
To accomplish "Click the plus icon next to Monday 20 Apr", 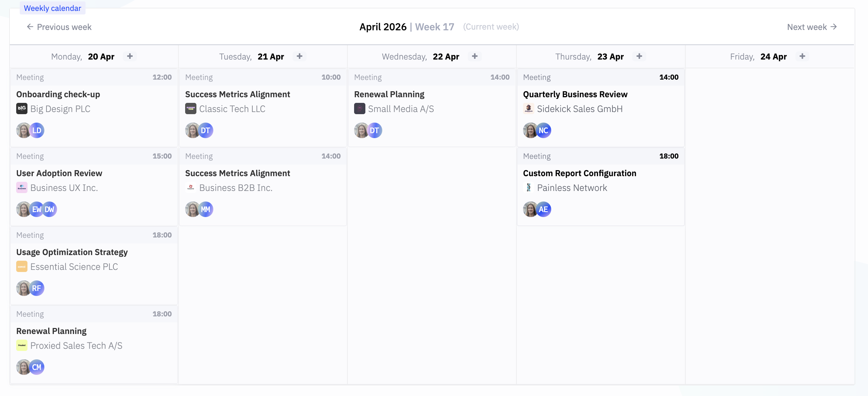I will [x=130, y=56].
